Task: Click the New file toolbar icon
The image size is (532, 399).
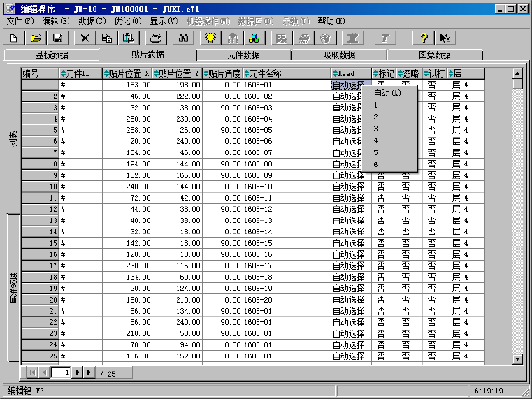Action: coord(14,38)
